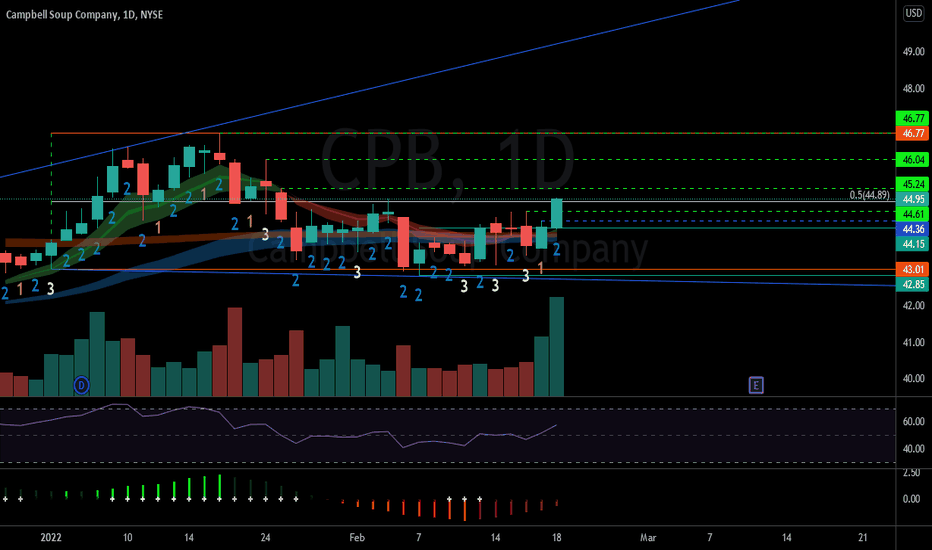Screen dimensions: 932x550
Task: Click the Feb date axis label
Action: 357,538
